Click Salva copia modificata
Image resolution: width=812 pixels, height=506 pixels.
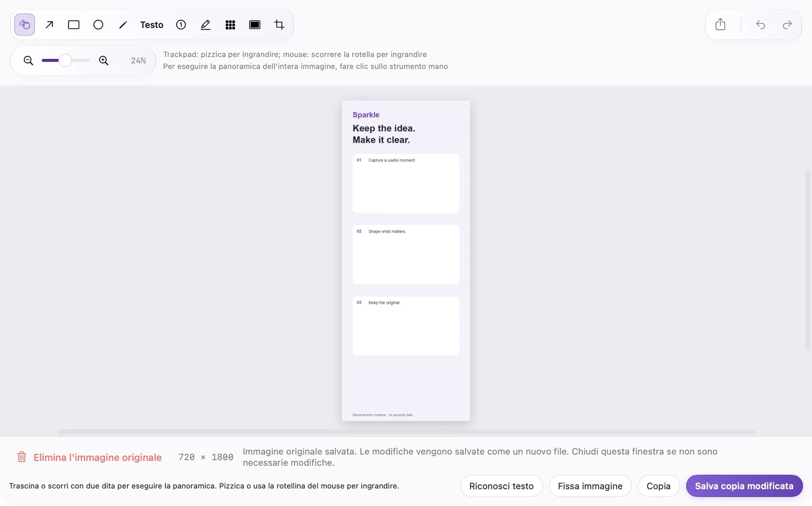744,486
